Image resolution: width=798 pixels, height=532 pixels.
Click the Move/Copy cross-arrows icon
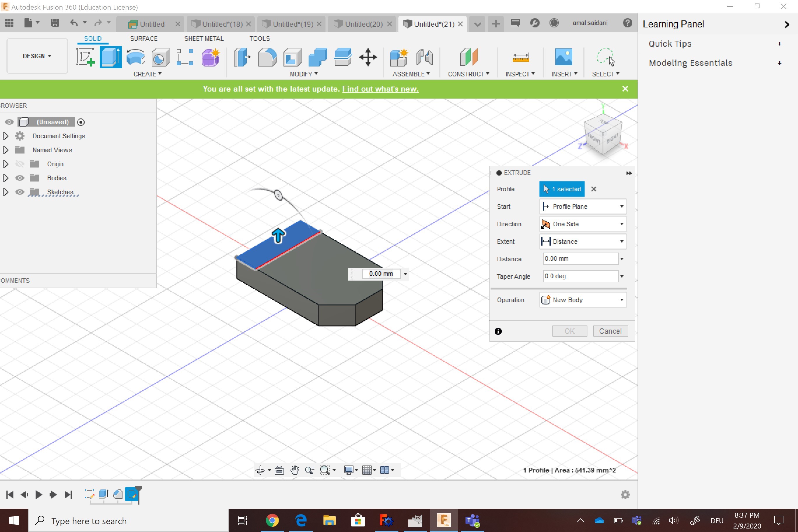click(x=368, y=57)
